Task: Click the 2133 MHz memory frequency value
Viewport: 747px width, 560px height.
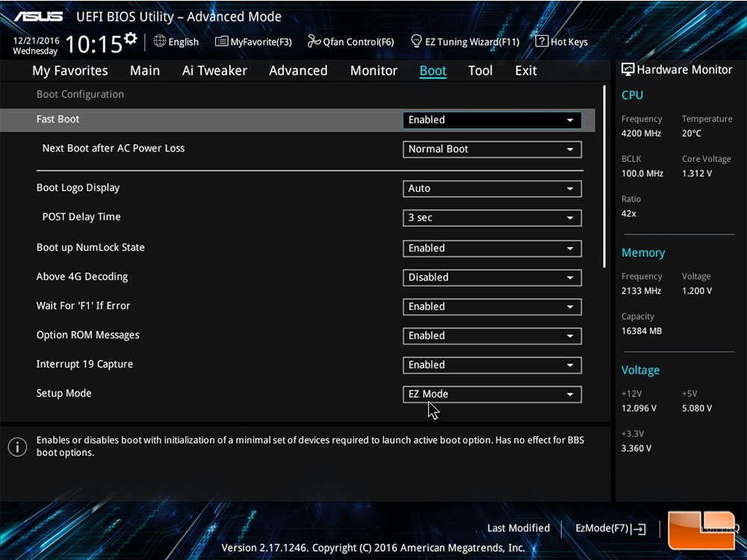Action: (641, 291)
